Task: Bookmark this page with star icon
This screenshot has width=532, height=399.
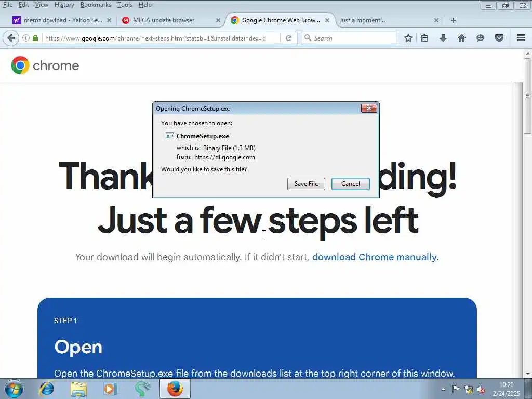Action: coord(408,38)
